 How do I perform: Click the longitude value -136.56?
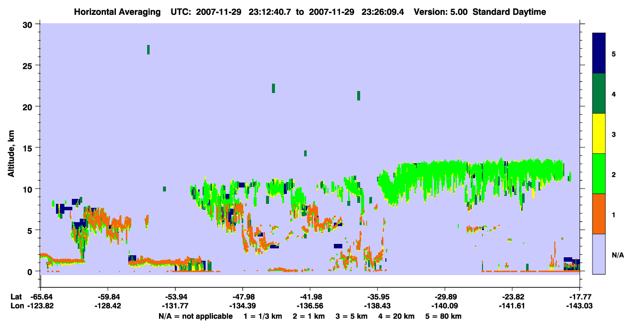[x=310, y=306]
